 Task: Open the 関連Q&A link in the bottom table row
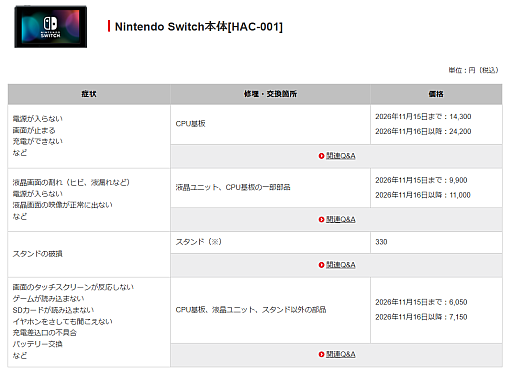(x=340, y=354)
